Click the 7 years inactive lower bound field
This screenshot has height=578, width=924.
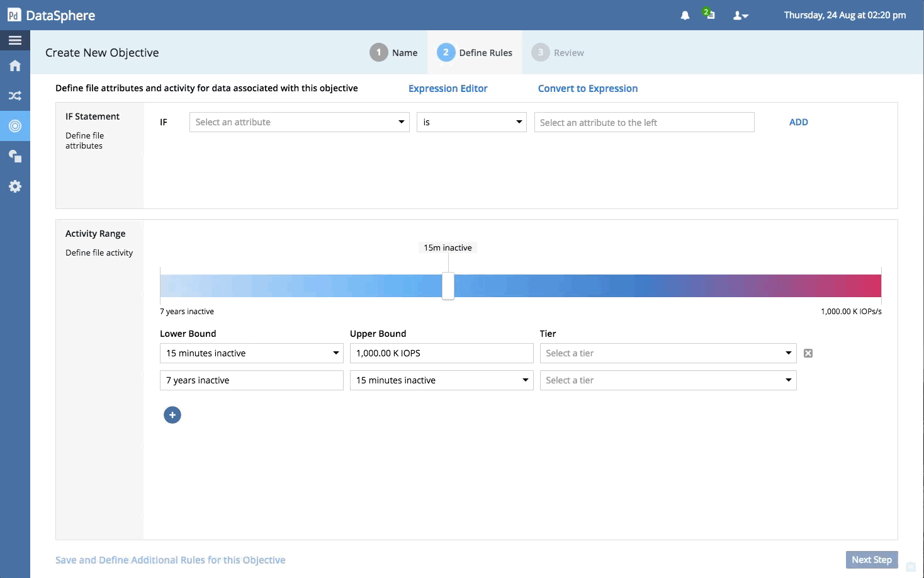[x=252, y=380]
